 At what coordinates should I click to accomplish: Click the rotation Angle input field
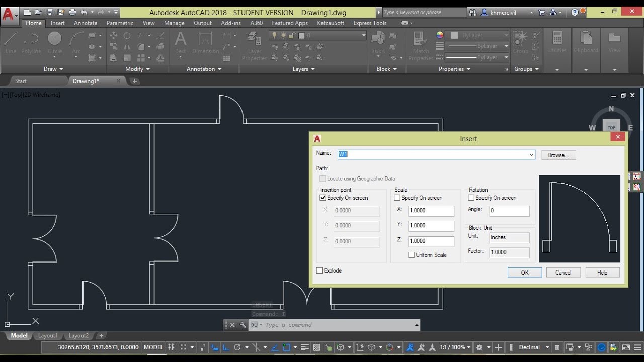point(509,211)
